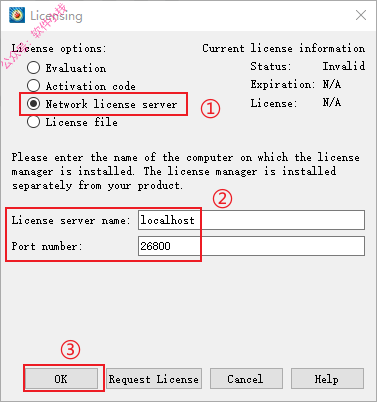This screenshot has width=377, height=402.
Task: Click the Invalid status value
Action: pyautogui.click(x=344, y=66)
